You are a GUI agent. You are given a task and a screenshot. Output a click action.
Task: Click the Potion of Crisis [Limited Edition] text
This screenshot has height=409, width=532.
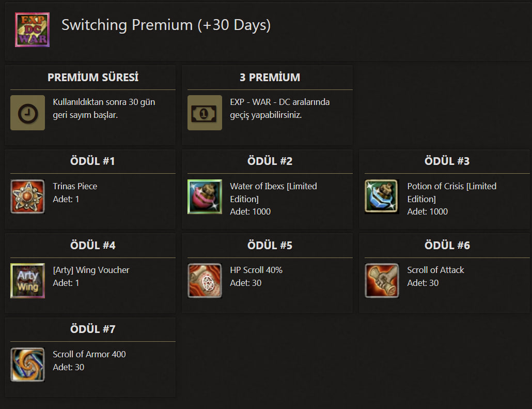click(x=451, y=193)
